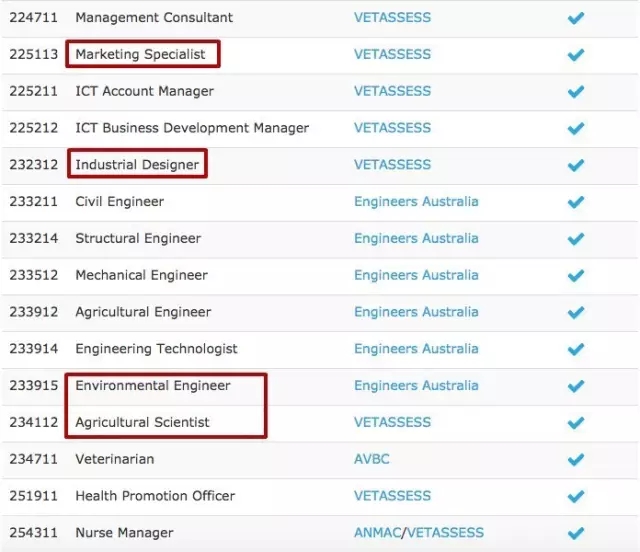Click the Environmental Engineer occupation name

pos(153,386)
